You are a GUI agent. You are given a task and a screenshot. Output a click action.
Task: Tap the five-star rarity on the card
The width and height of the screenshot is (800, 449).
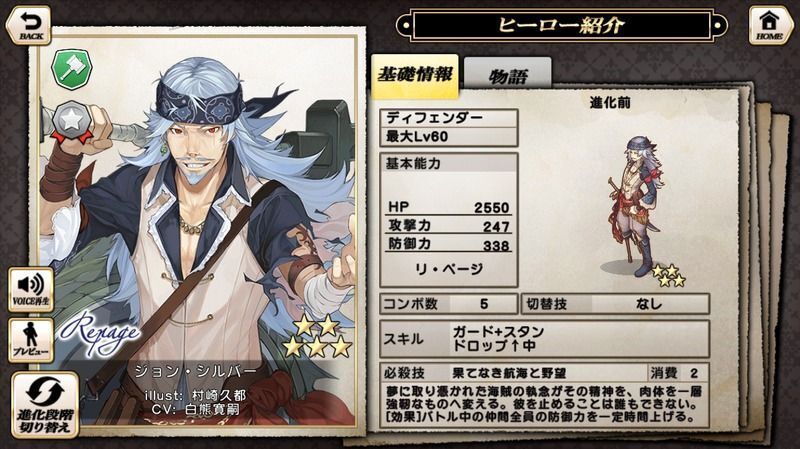(x=317, y=335)
